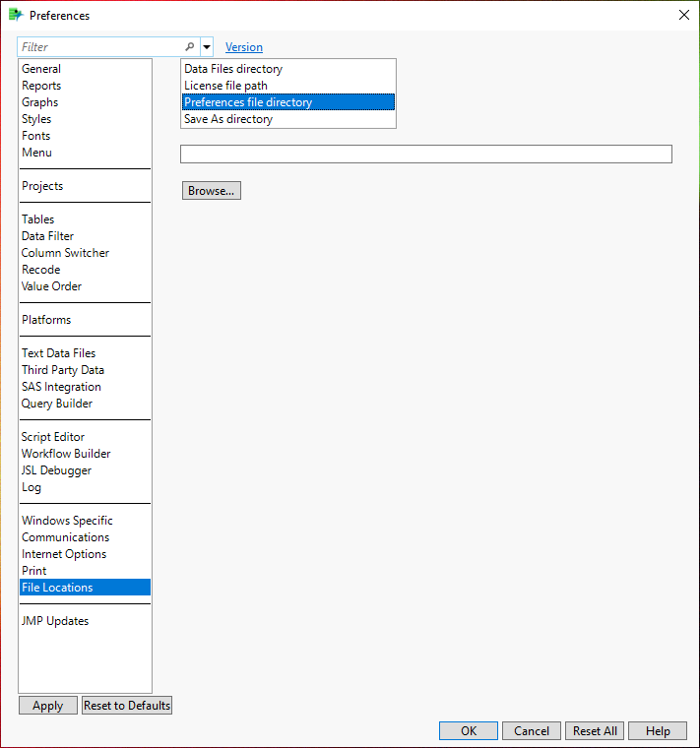Image resolution: width=700 pixels, height=748 pixels.
Task: Choose Save As directory entry
Action: pyautogui.click(x=228, y=119)
